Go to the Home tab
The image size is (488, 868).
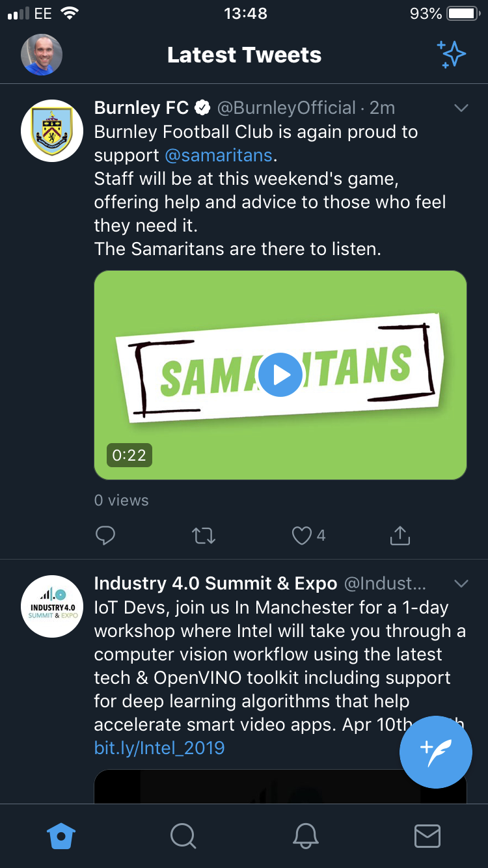tap(61, 836)
